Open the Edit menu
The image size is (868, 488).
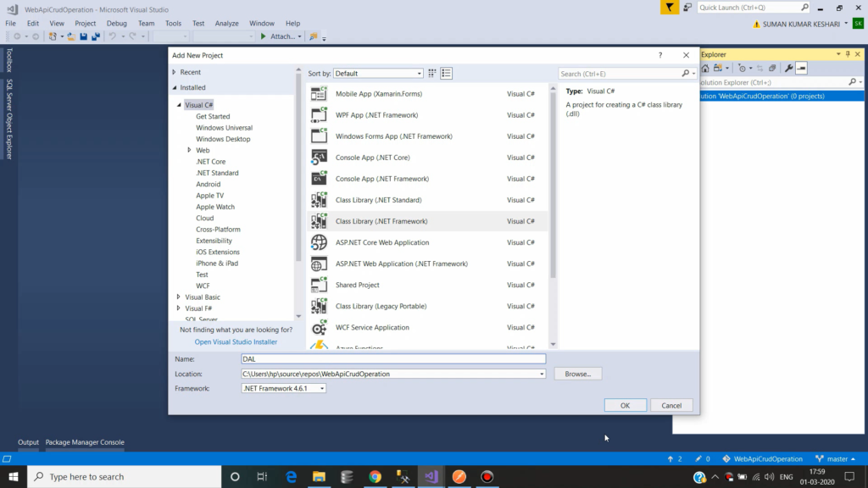(x=33, y=23)
